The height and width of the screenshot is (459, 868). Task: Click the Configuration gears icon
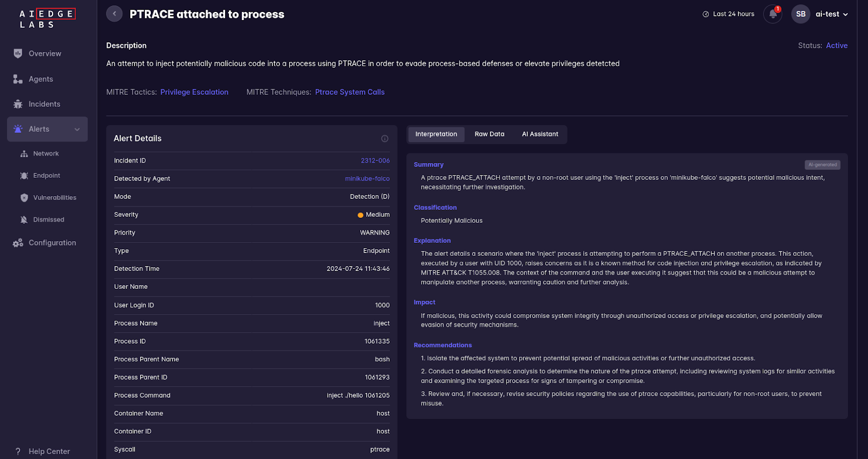tap(18, 243)
